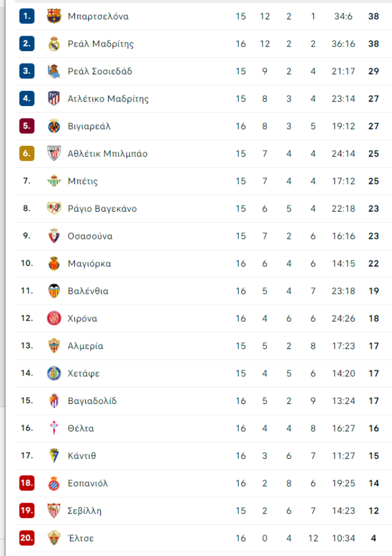The width and height of the screenshot is (392, 556).
Task: Open the Real Sociedad team logo
Action: [x=54, y=71]
